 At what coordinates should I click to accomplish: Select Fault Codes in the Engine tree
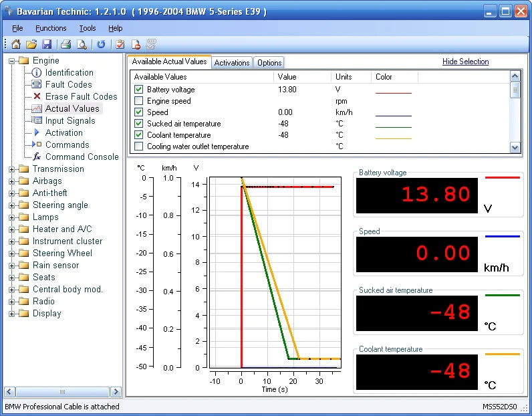pos(68,85)
